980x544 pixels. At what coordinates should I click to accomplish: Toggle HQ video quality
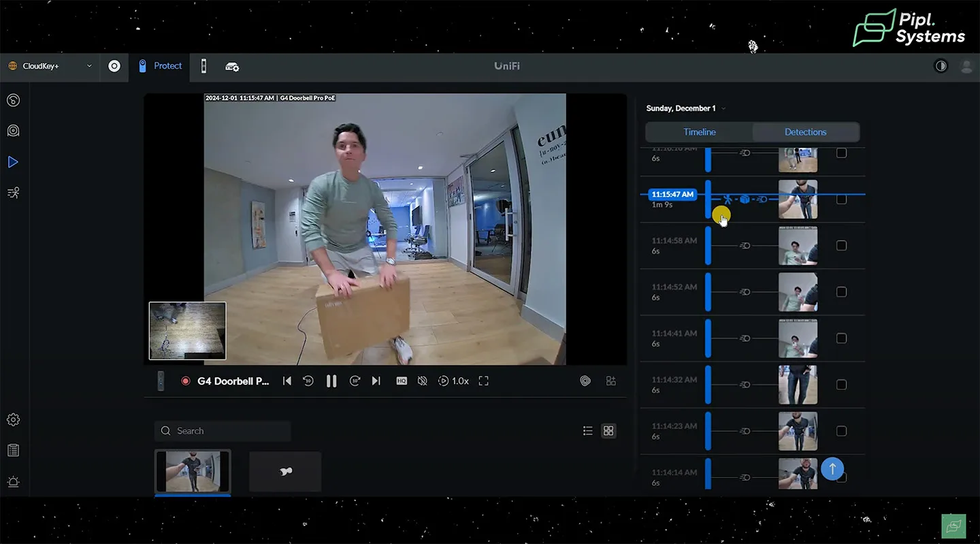click(402, 381)
